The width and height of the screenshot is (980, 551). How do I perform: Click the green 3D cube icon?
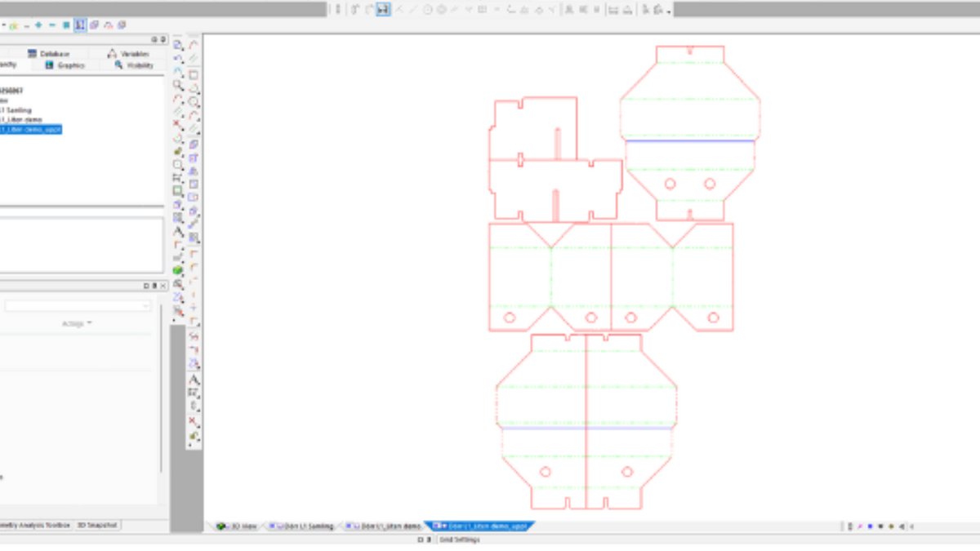(x=178, y=270)
